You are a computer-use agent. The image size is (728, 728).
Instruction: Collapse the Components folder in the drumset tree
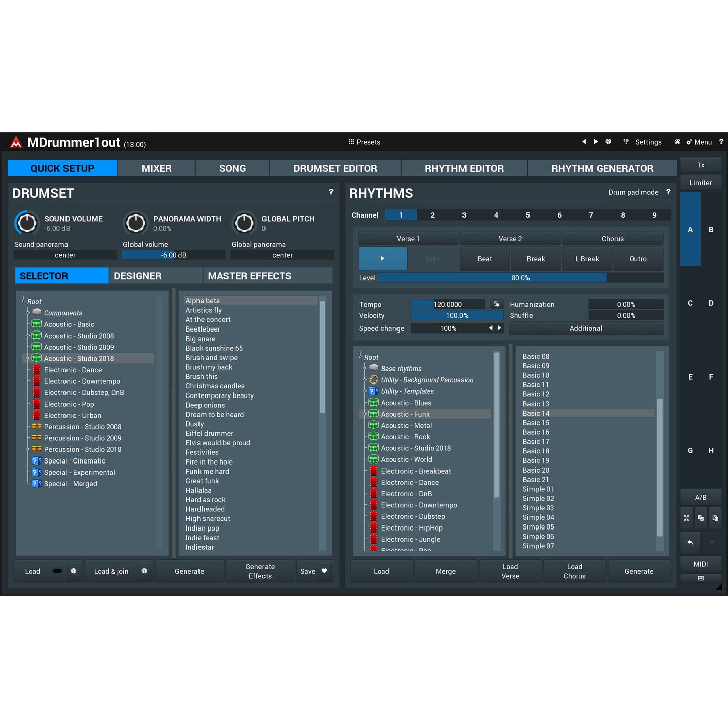click(x=28, y=313)
